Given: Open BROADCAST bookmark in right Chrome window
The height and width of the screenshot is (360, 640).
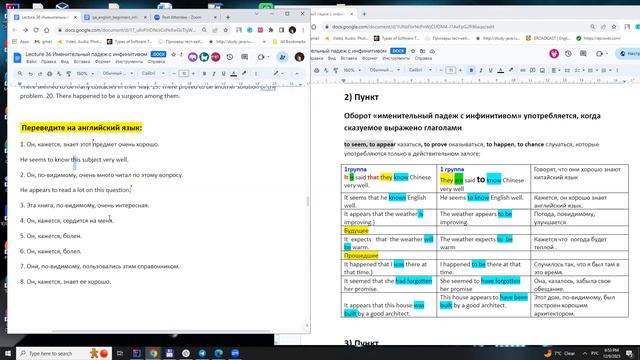Looking at the screenshot, I should coord(548,38).
